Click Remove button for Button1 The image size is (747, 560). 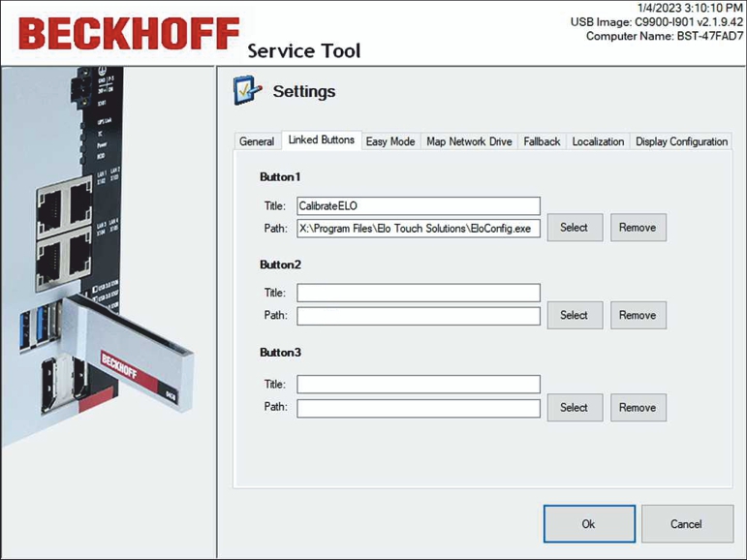[x=638, y=228]
